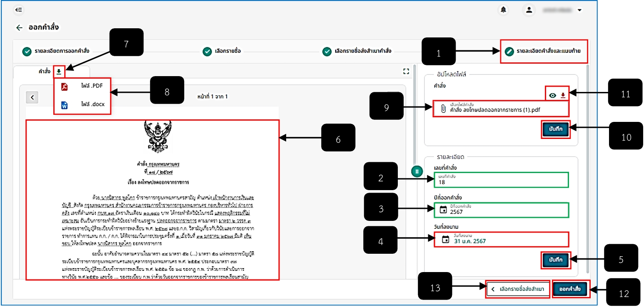
Task: Open notifications via the bell icon
Action: 504,10
